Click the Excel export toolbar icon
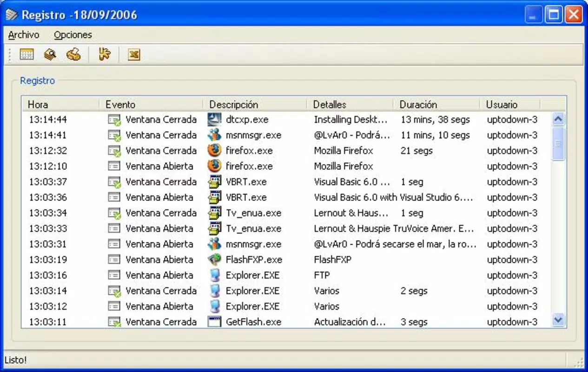 tap(134, 55)
